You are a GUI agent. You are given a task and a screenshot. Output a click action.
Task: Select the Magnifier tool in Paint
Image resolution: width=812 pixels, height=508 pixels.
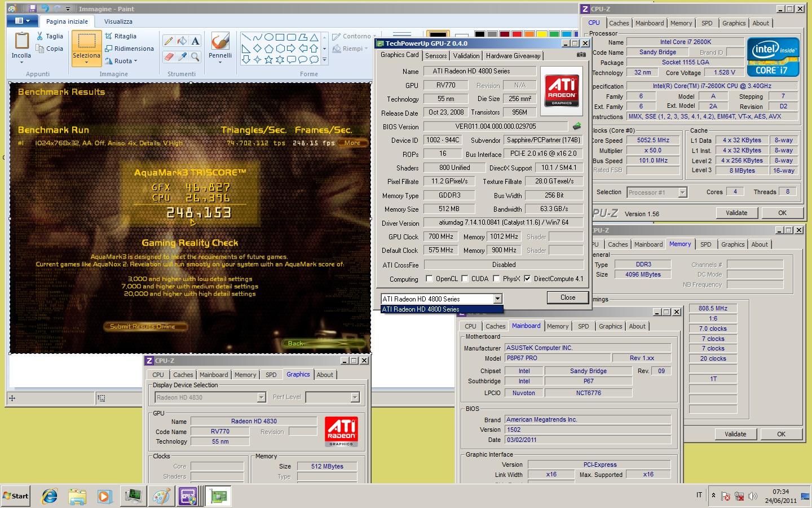point(195,56)
